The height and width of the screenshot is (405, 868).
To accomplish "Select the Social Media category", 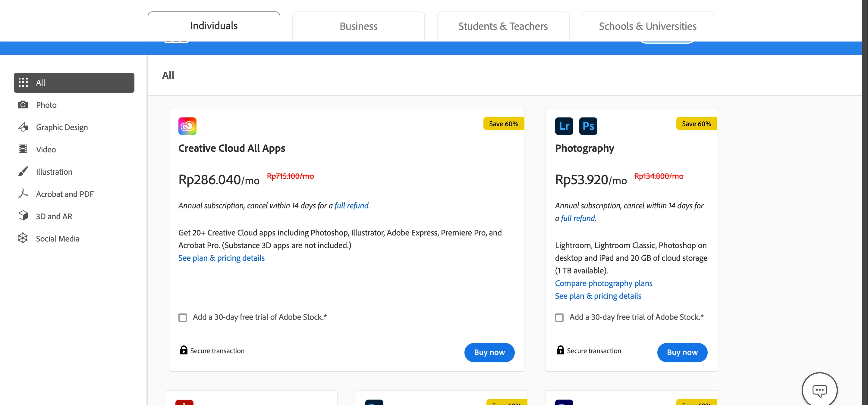I will point(58,238).
